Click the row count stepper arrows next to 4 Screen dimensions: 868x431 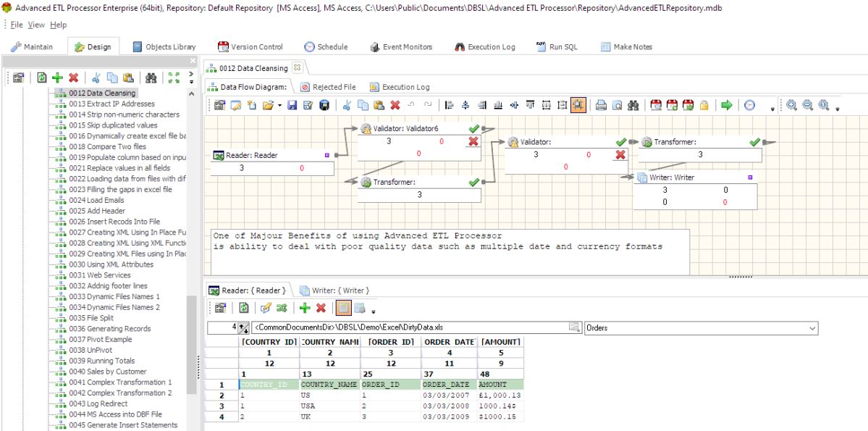pyautogui.click(x=244, y=328)
